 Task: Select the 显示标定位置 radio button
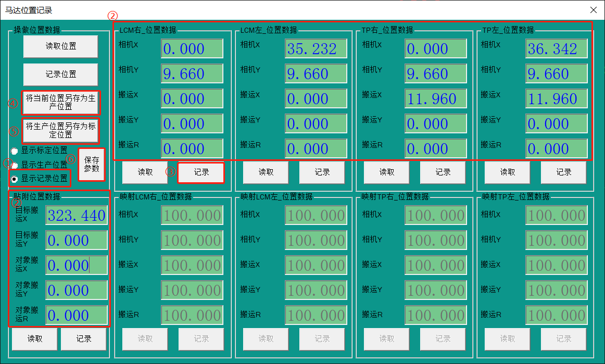point(15,150)
